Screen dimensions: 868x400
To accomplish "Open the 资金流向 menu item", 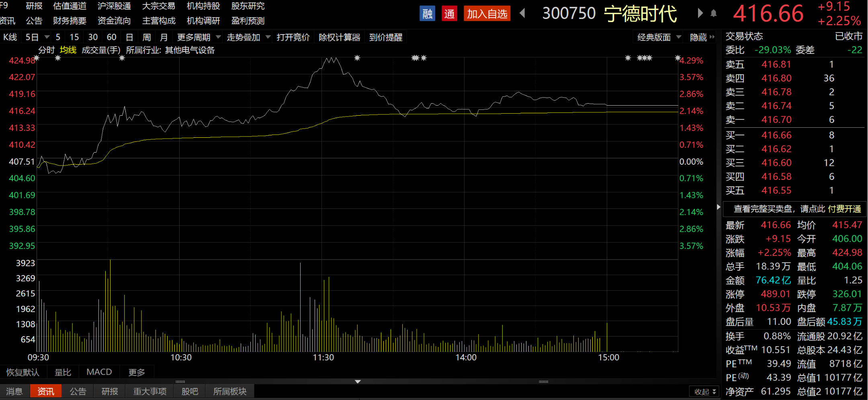I will pyautogui.click(x=114, y=20).
